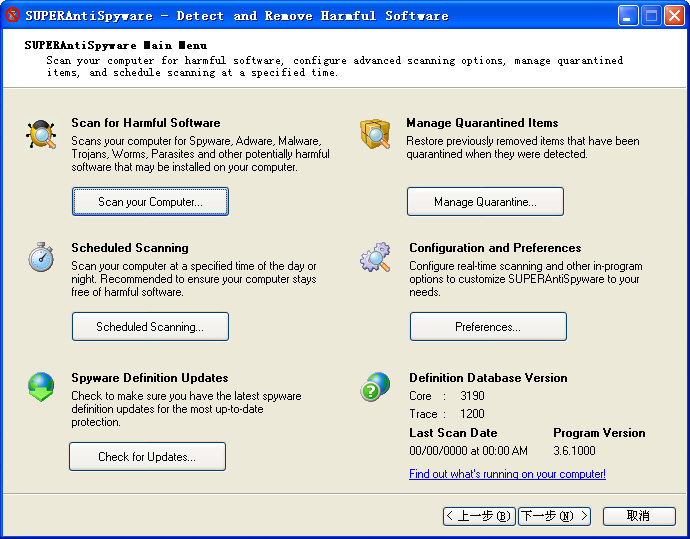The width and height of the screenshot is (690, 539).
Task: Click the bug magnifier Scan for Harmful Software icon
Action: click(41, 134)
